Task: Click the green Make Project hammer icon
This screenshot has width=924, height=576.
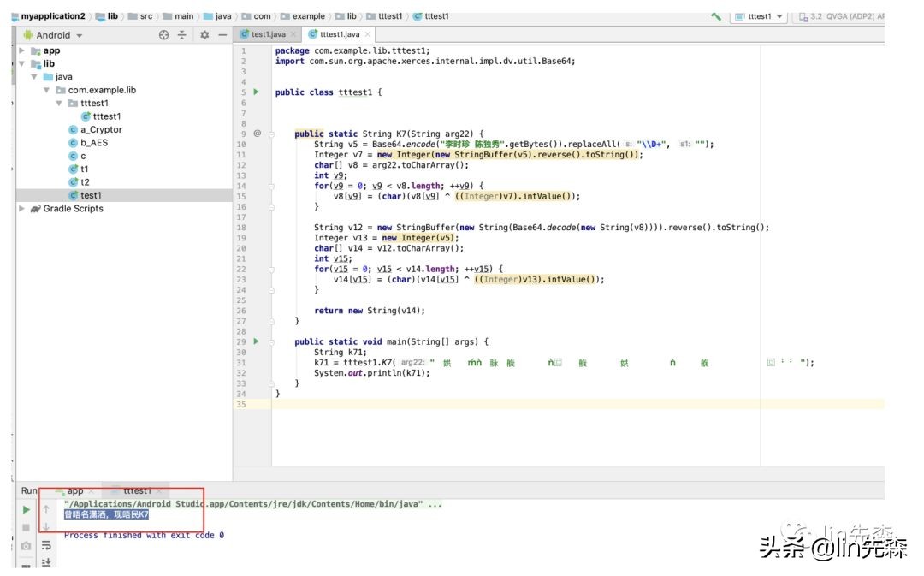Action: (x=715, y=16)
